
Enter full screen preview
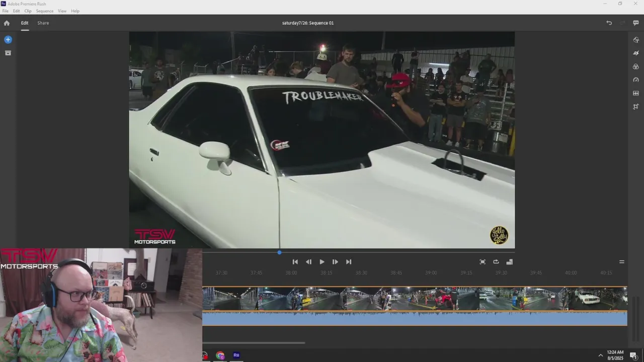(x=482, y=262)
